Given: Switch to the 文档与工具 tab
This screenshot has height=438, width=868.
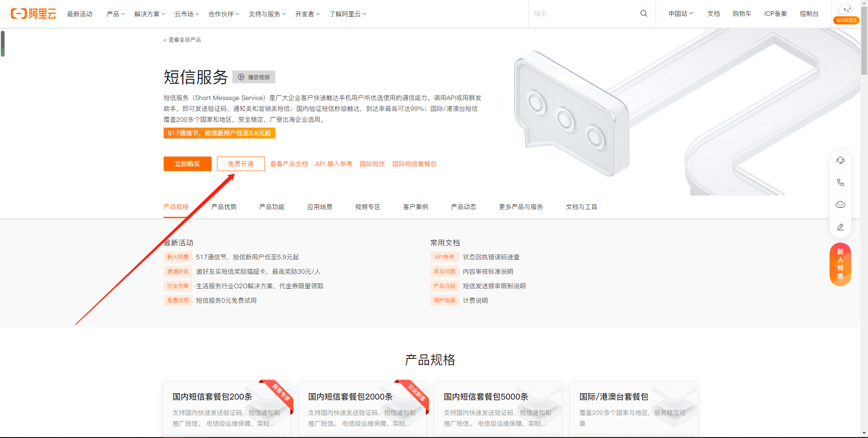Looking at the screenshot, I should click(x=581, y=207).
